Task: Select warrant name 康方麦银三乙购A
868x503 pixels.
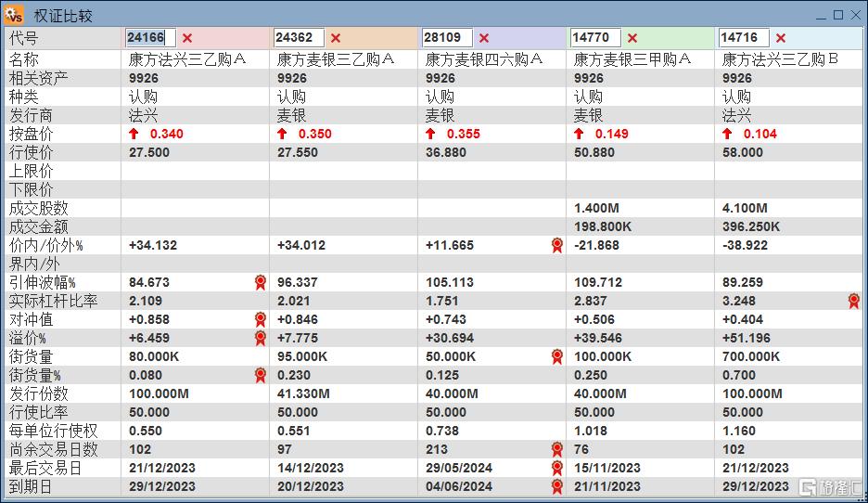Action: pos(336,59)
